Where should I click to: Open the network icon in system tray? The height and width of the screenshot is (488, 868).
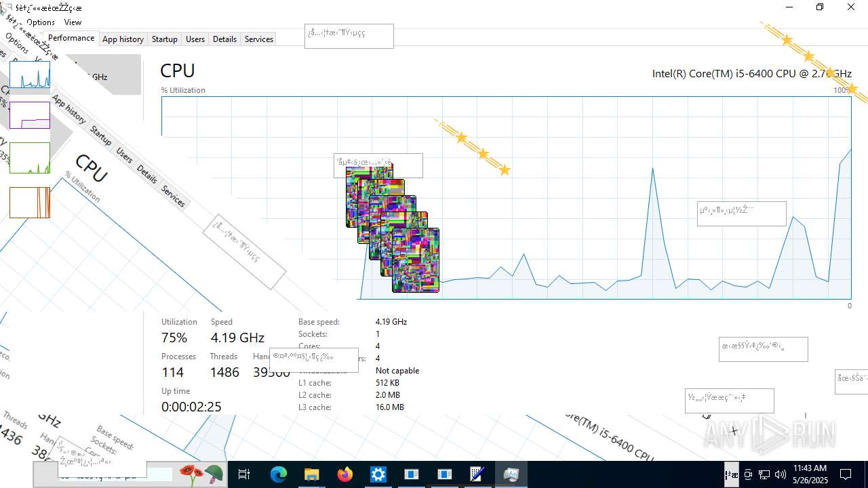[764, 474]
